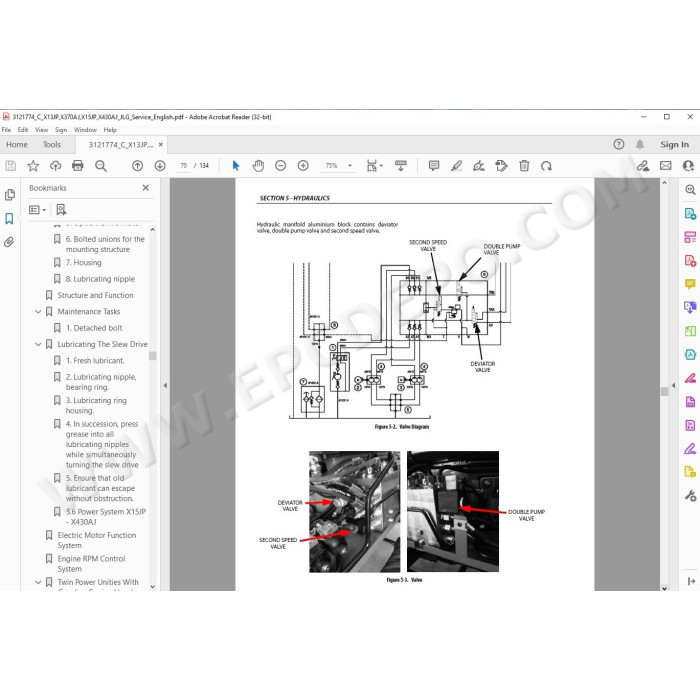Toggle the Bookmarks panel icon

(9, 218)
